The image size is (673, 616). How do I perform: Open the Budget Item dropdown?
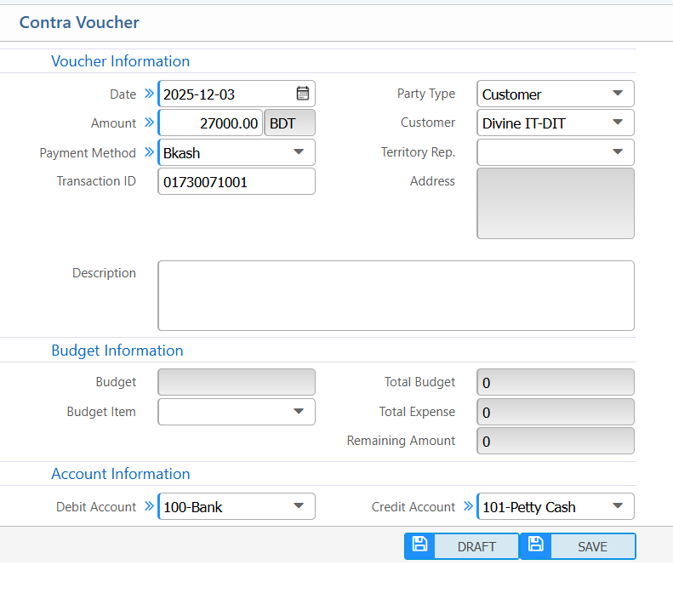pos(237,412)
